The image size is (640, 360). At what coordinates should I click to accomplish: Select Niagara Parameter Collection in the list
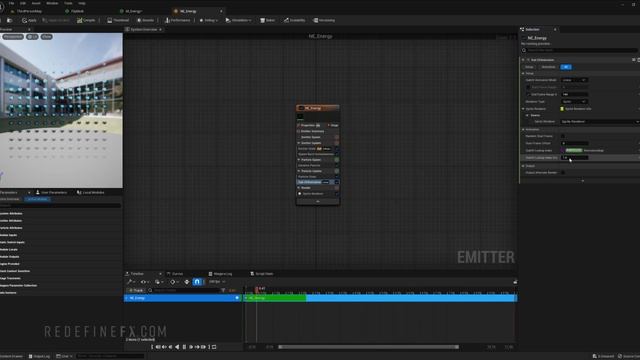(x=19, y=285)
